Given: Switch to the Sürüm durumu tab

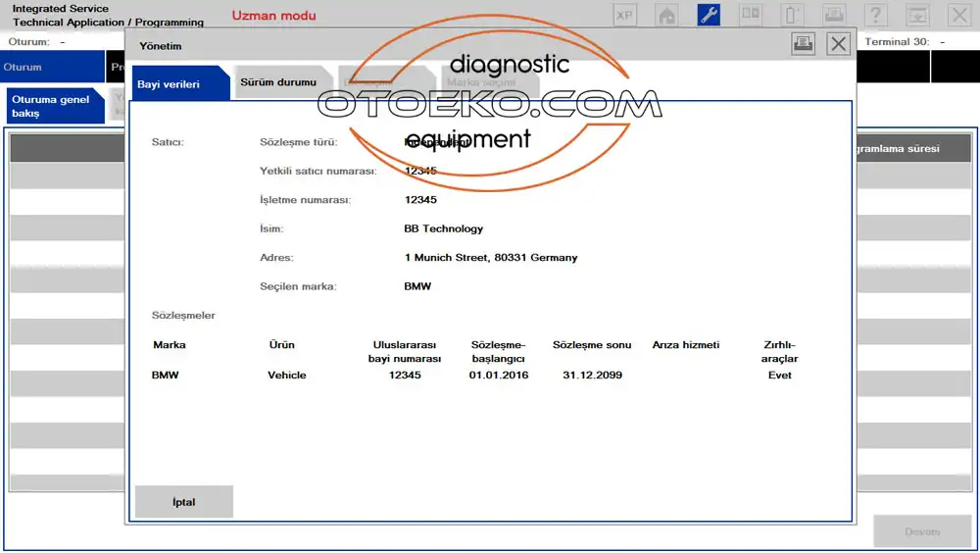Looking at the screenshot, I should pyautogui.click(x=278, y=82).
